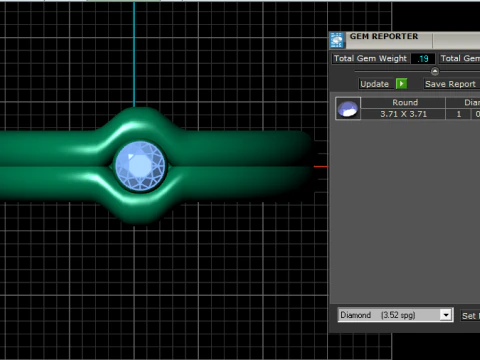480x360 pixels.
Task: Click the Set button beside material dropdown
Action: coord(470,316)
